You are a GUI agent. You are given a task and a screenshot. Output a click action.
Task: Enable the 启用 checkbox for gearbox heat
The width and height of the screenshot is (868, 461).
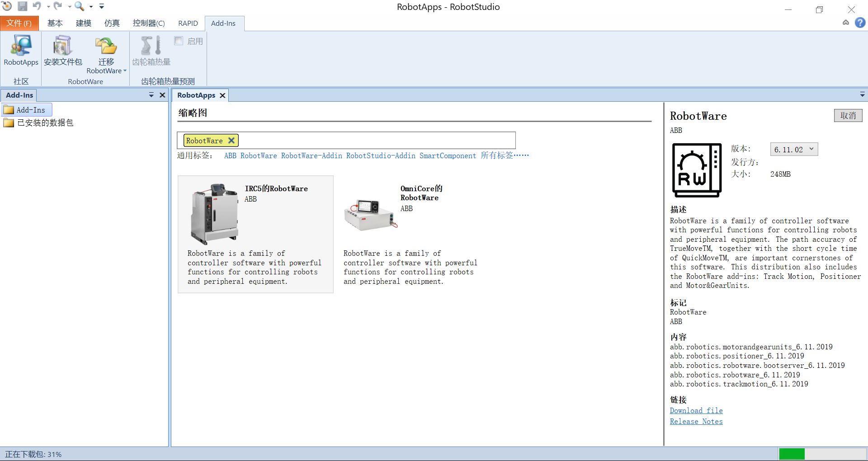[179, 41]
